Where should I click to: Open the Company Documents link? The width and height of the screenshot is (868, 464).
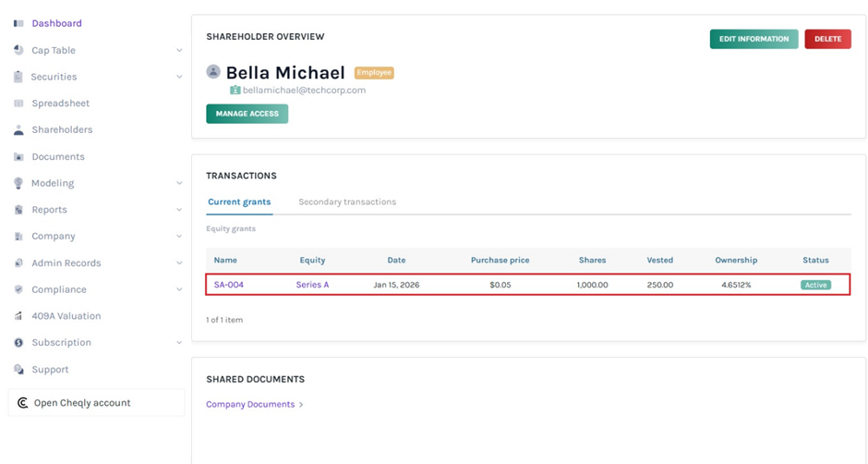(250, 405)
